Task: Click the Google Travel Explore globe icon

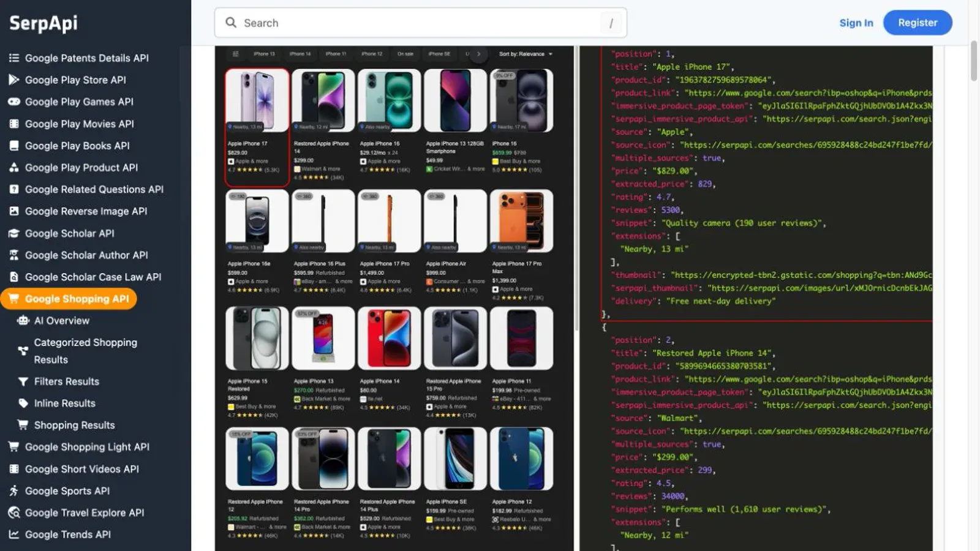Action: click(x=13, y=513)
